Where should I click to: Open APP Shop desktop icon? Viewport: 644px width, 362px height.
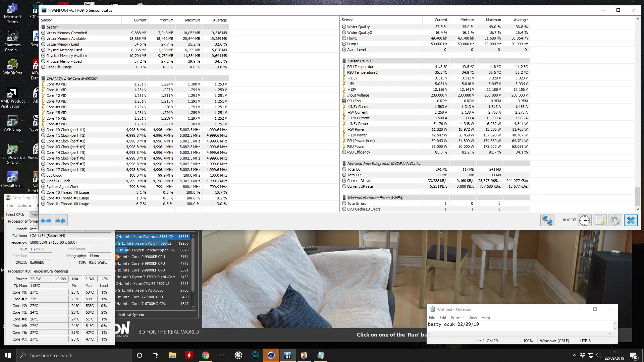point(12,123)
